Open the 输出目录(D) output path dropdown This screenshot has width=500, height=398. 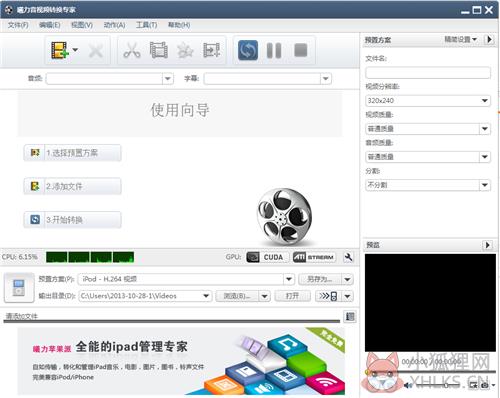206,296
